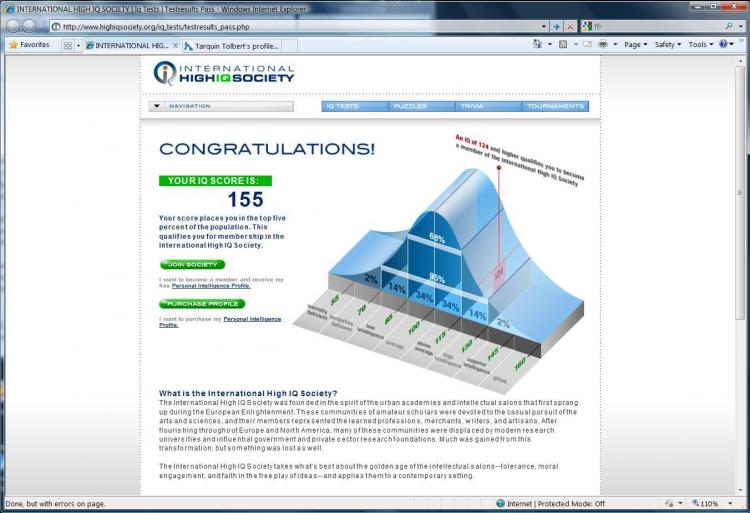Click the Go arrow beside the address bar
The height and width of the screenshot is (513, 750).
(556, 27)
